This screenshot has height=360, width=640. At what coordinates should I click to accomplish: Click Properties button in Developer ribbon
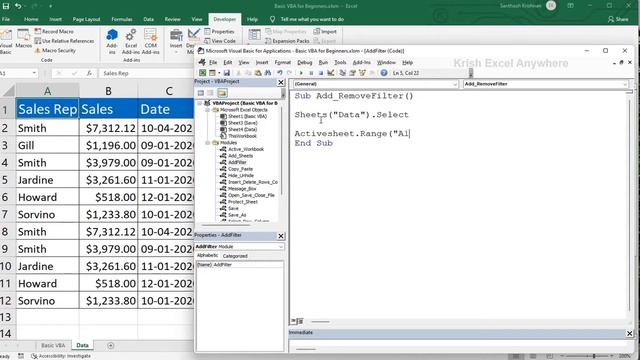click(220, 31)
